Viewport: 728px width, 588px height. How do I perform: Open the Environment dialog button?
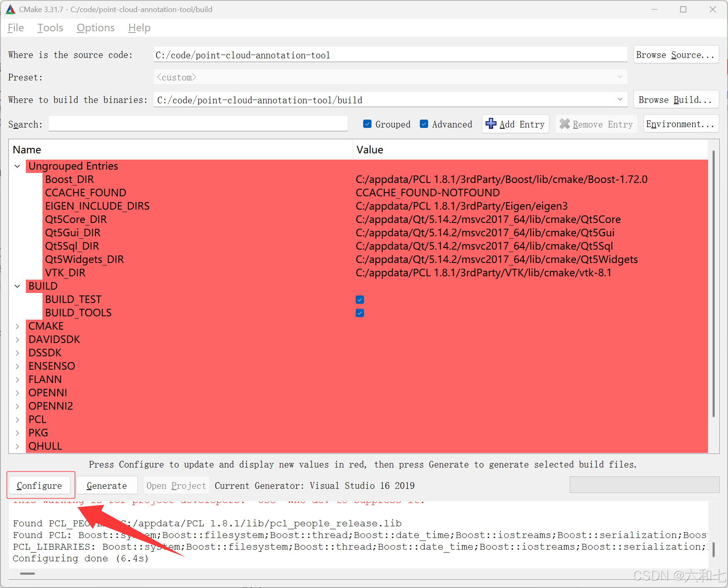click(x=681, y=124)
